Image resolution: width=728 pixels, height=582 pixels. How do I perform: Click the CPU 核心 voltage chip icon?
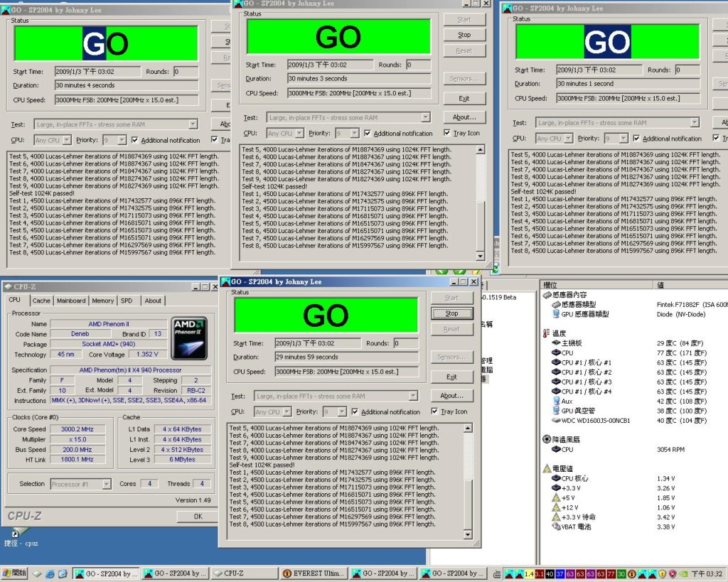[x=556, y=478]
